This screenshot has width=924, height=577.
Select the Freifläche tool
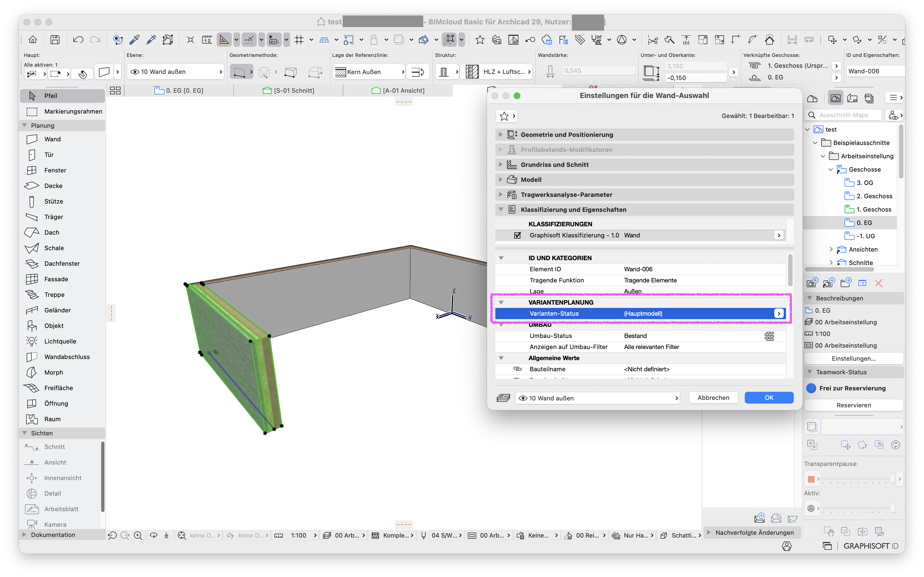pos(62,388)
